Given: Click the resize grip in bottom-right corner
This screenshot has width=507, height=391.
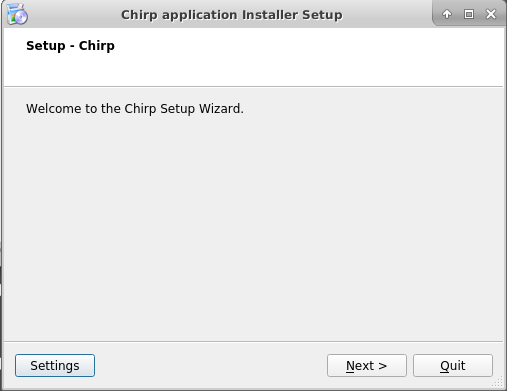Looking at the screenshot, I should tap(498, 382).
